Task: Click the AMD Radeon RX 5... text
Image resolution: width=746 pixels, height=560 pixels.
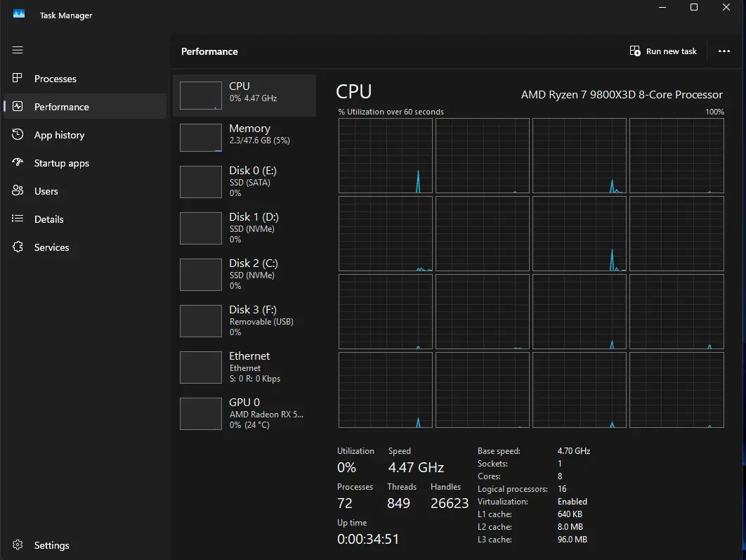Action: pyautogui.click(x=266, y=415)
